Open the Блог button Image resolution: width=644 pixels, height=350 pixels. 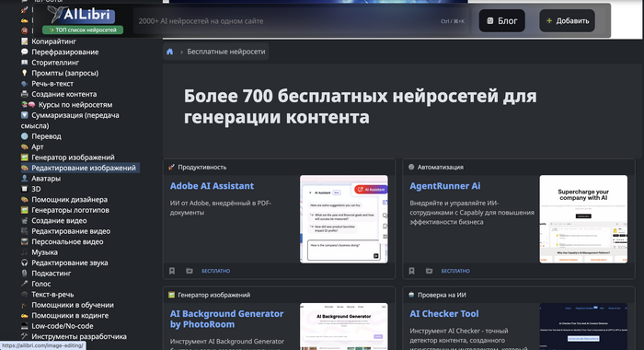[502, 21]
